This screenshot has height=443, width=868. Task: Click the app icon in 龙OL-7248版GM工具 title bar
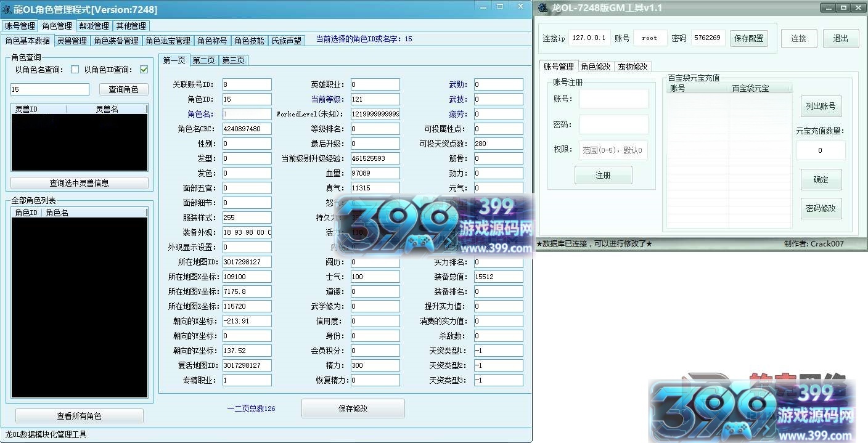tap(543, 8)
